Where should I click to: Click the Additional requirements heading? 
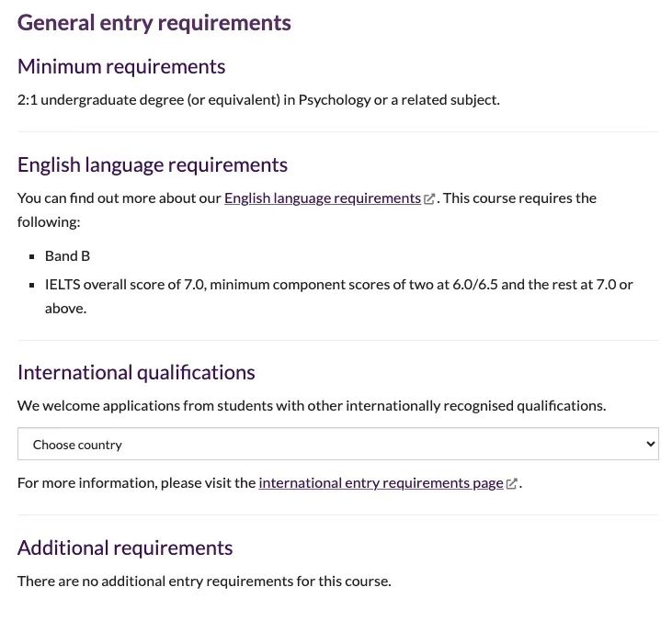pyautogui.click(x=125, y=548)
